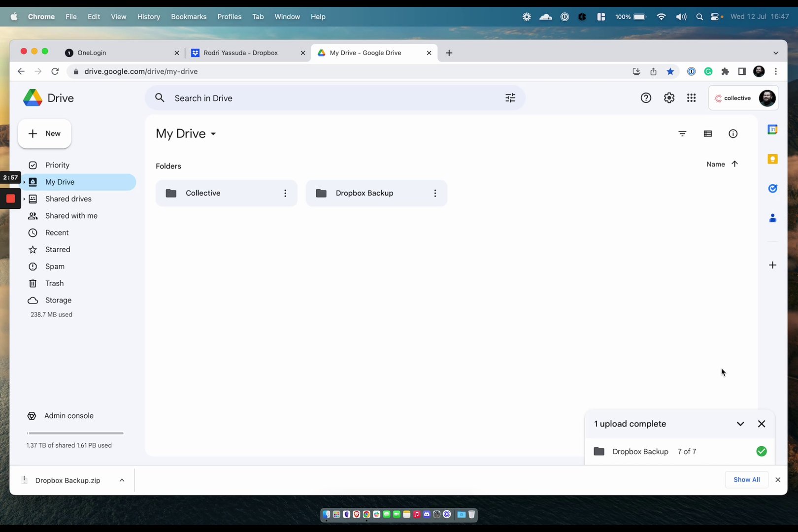
Task: Open more actions for Dropbox Backup folder
Action: tap(435, 193)
